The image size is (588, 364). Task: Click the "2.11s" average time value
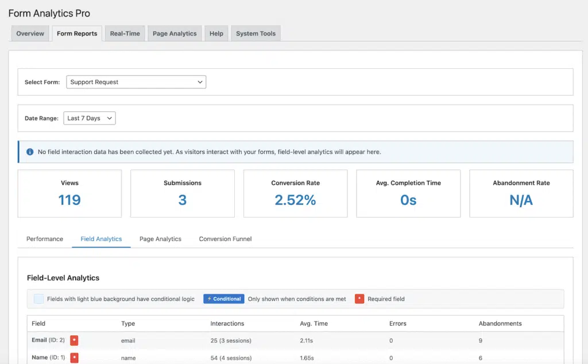coord(306,340)
